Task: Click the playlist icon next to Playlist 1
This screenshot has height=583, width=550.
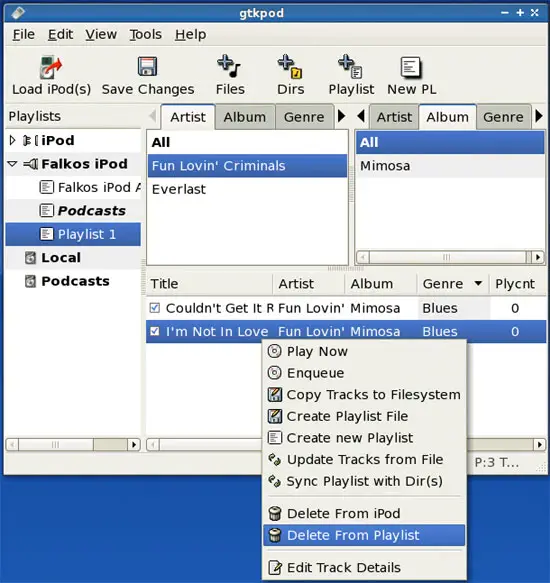Action: click(x=46, y=234)
